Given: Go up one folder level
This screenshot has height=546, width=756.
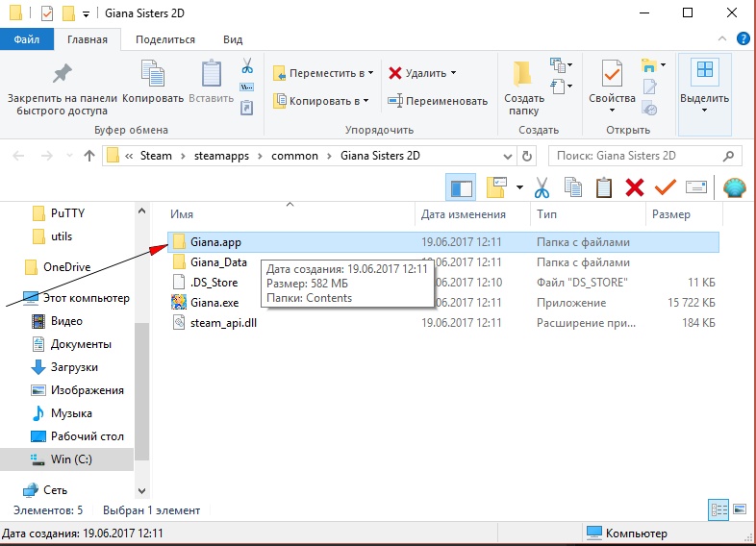Looking at the screenshot, I should point(89,156).
